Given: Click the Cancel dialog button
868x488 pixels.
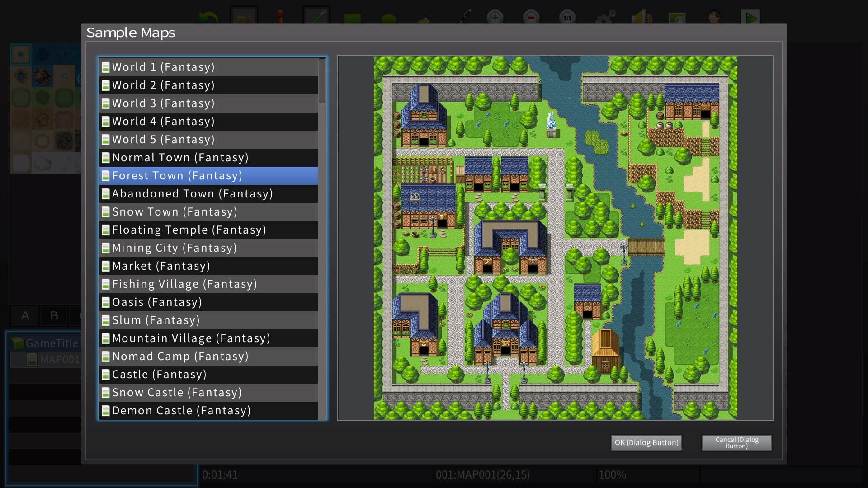Looking at the screenshot, I should pos(736,442).
